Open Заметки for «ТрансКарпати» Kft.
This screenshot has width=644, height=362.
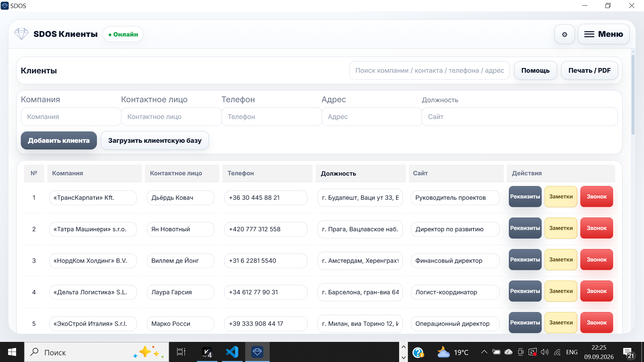561,196
